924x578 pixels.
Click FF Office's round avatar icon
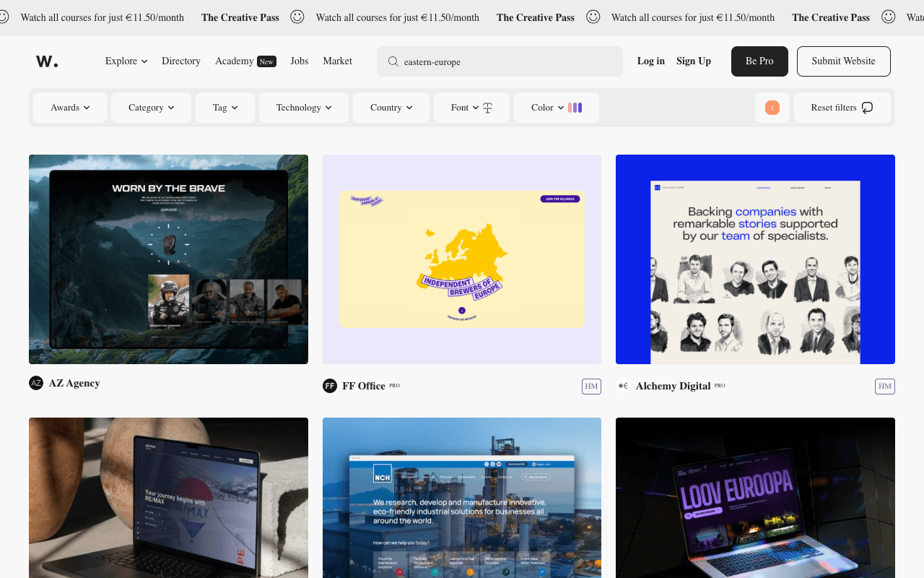click(330, 386)
